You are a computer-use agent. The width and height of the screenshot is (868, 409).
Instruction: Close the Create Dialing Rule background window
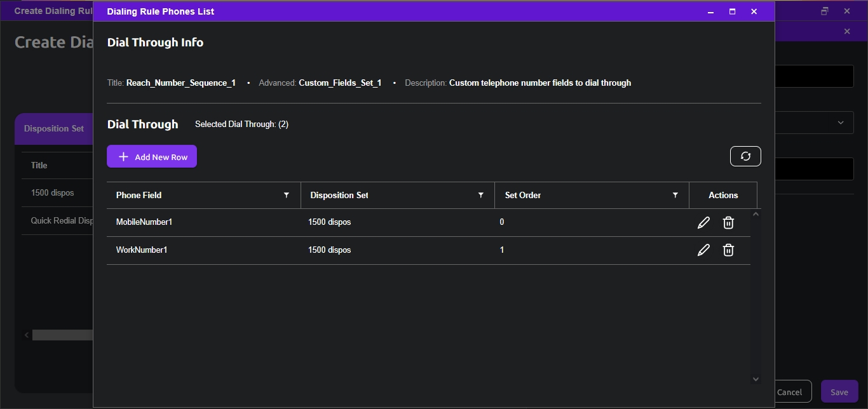coord(847,11)
